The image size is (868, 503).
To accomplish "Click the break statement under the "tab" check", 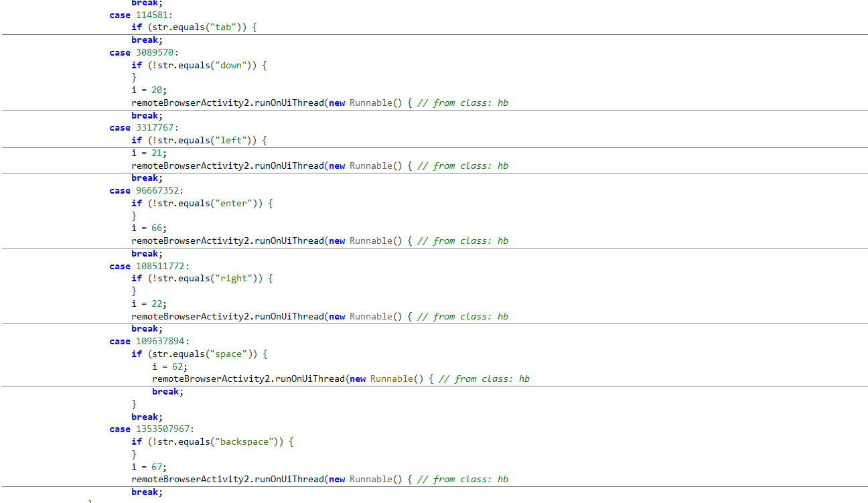I will point(147,40).
